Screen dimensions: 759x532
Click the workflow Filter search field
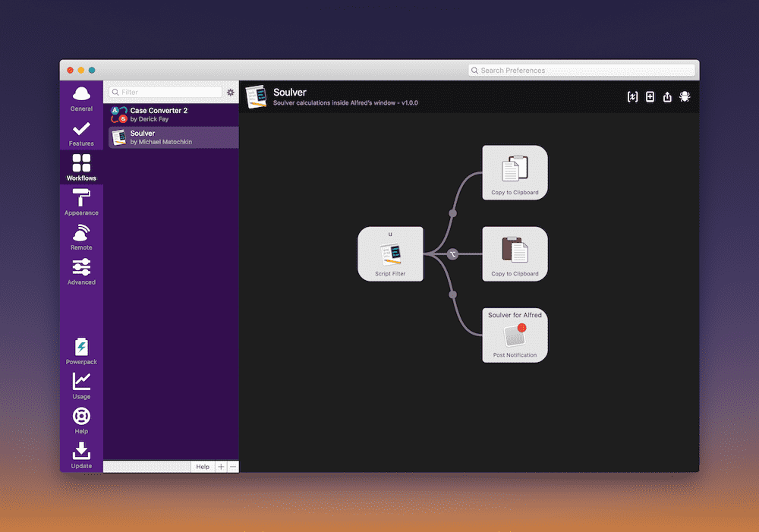click(x=165, y=92)
